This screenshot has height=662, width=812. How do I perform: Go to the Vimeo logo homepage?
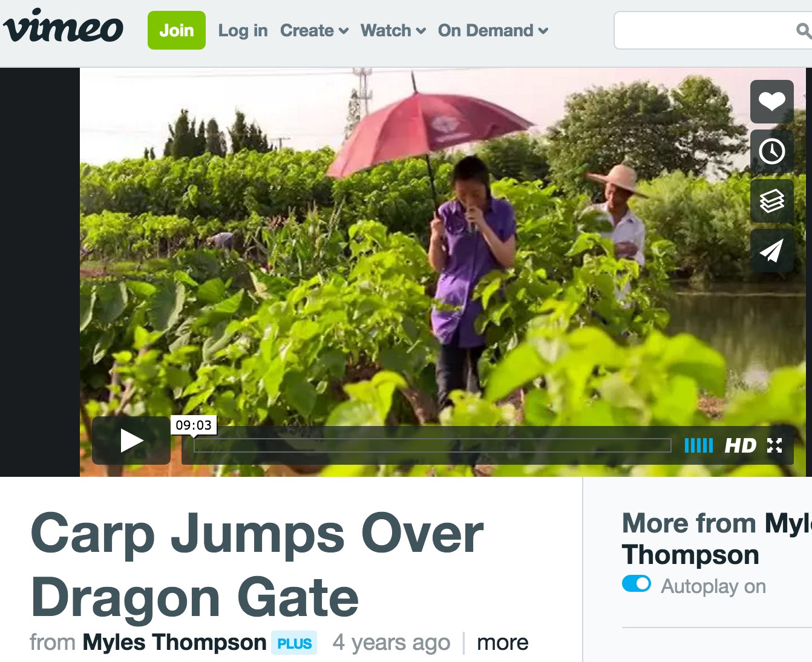click(63, 27)
